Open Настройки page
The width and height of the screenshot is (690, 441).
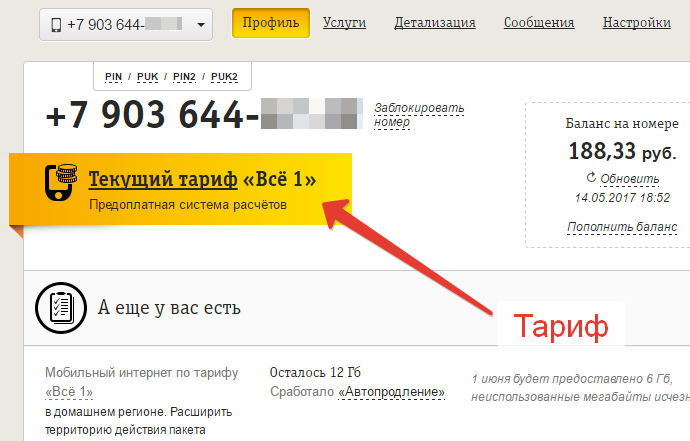click(x=637, y=23)
